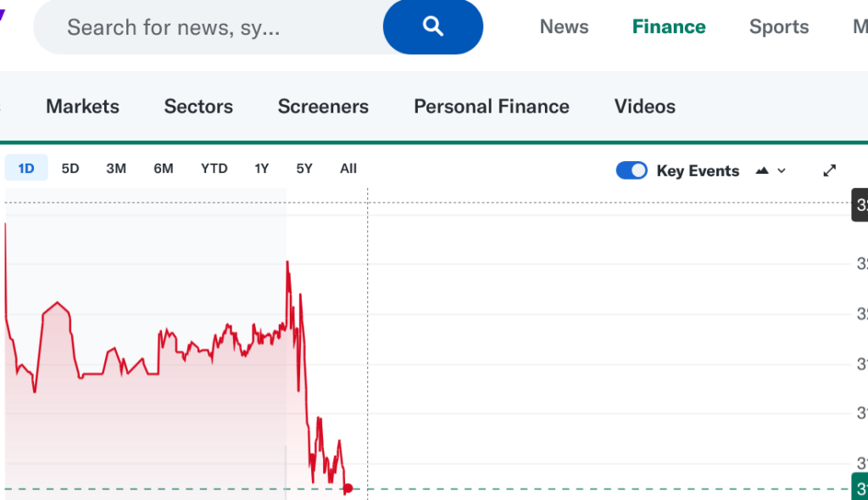Screen dimensions: 868x500
Task: Select the 5Y range
Action: pyautogui.click(x=304, y=169)
